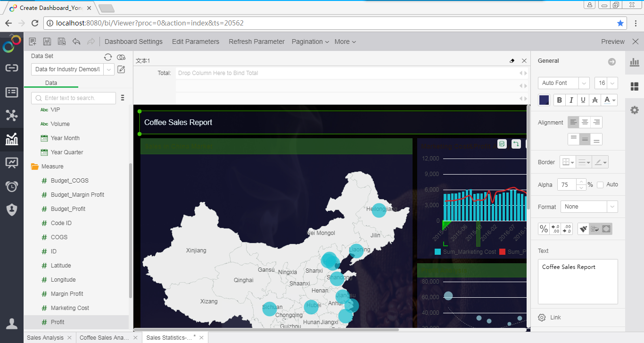Open the data tree options menu

click(123, 98)
